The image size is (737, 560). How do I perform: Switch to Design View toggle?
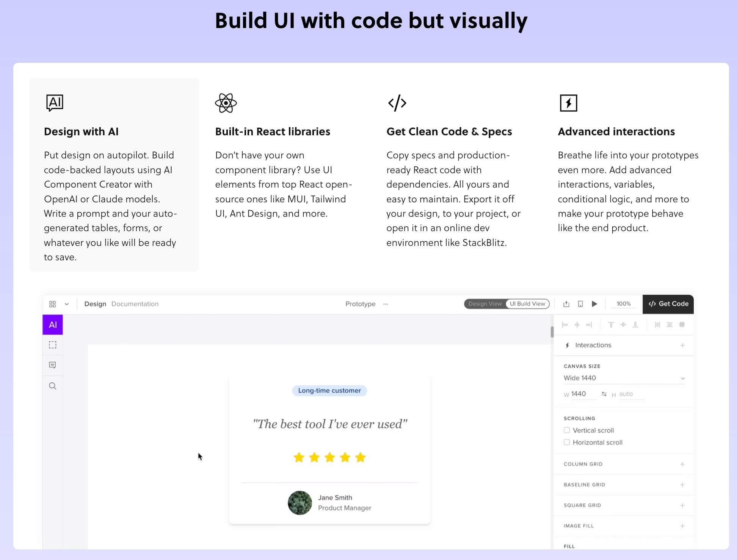tap(485, 304)
